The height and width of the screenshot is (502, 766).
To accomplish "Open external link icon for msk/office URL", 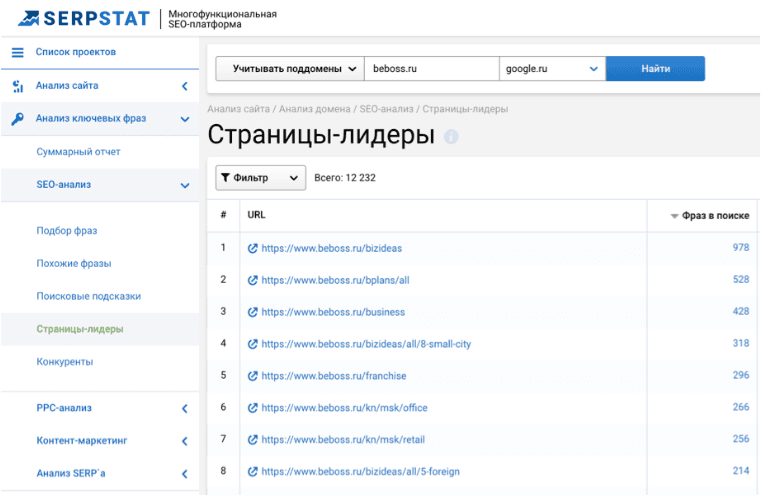I will coord(253,408).
